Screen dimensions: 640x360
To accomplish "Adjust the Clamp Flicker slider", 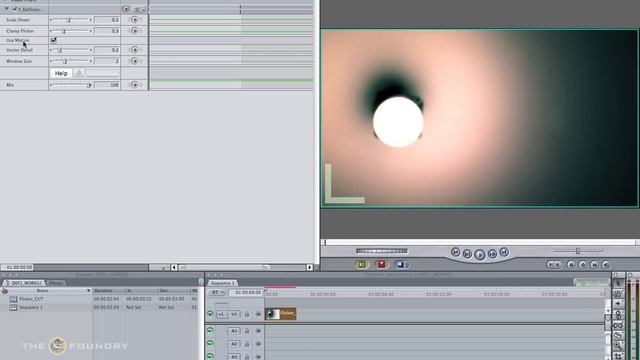I will click(x=70, y=31).
